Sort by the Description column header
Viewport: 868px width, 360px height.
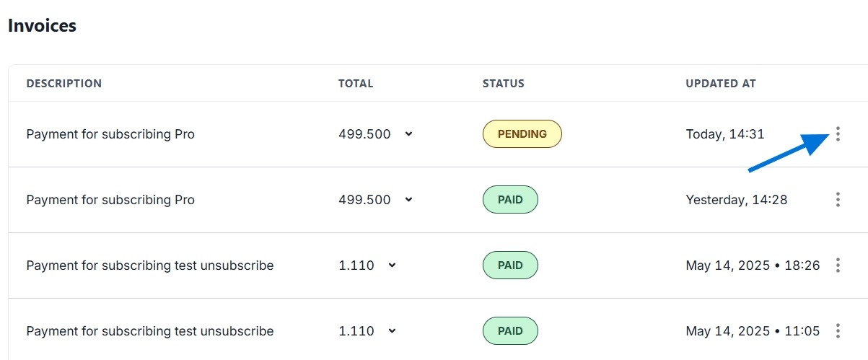(64, 84)
